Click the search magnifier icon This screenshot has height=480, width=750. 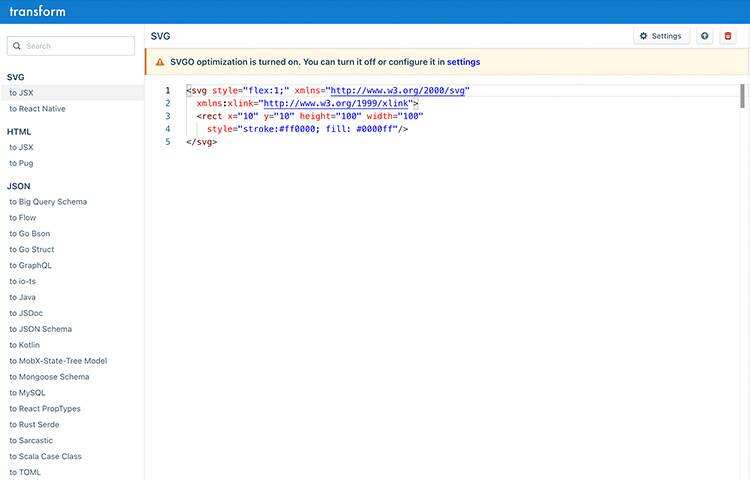click(17, 46)
